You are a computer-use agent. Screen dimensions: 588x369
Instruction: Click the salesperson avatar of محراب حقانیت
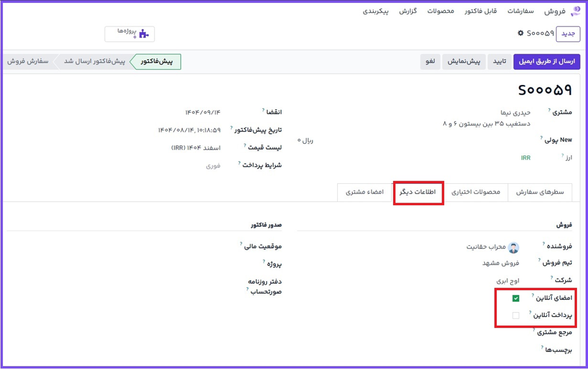coord(513,247)
